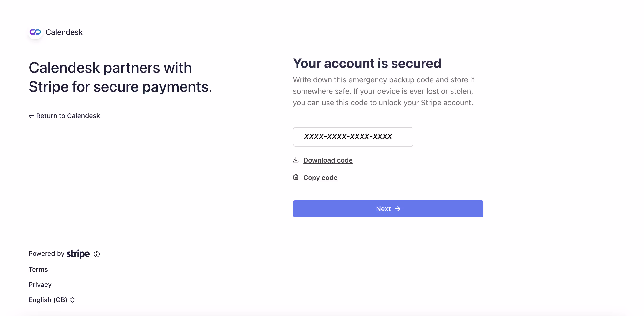The width and height of the screenshot is (644, 316).
Task: Go back via Return to Calendesk link
Action: pos(68,116)
